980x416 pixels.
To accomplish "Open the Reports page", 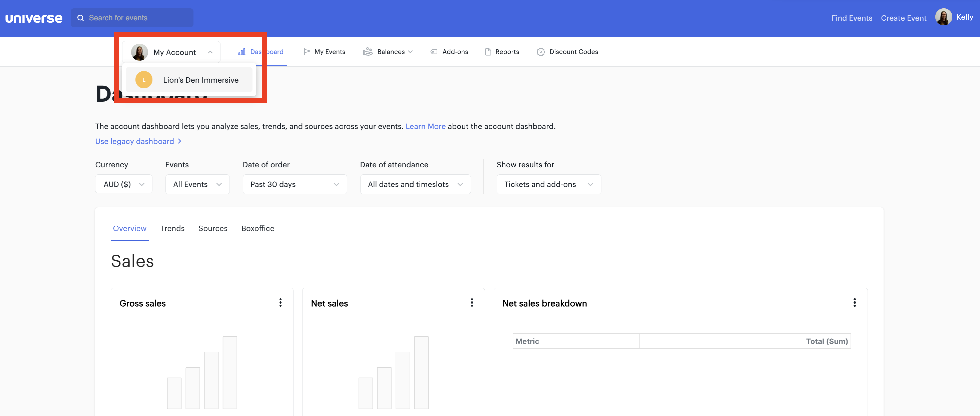I will click(502, 52).
